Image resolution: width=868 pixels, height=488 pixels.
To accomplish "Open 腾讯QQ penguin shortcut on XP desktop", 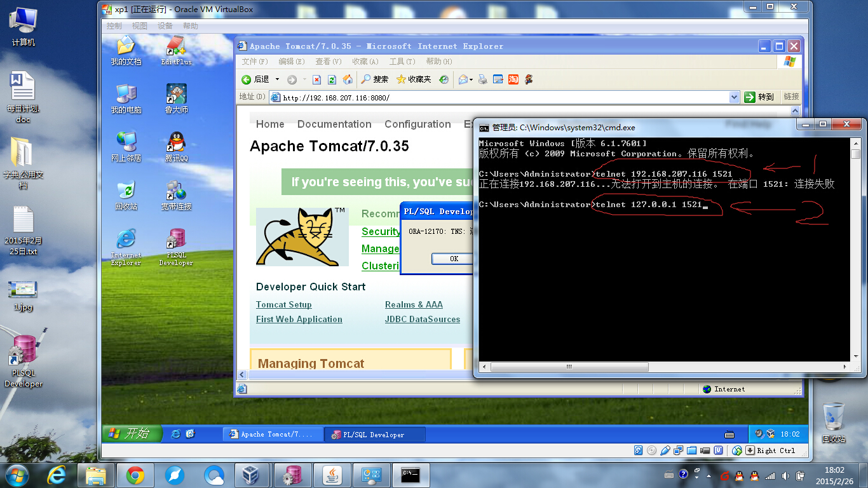I will pyautogui.click(x=176, y=147).
